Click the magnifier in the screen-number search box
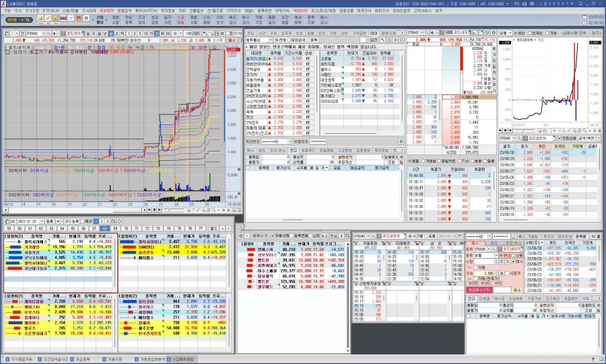The width and height of the screenshot is (606, 364). [28, 20]
